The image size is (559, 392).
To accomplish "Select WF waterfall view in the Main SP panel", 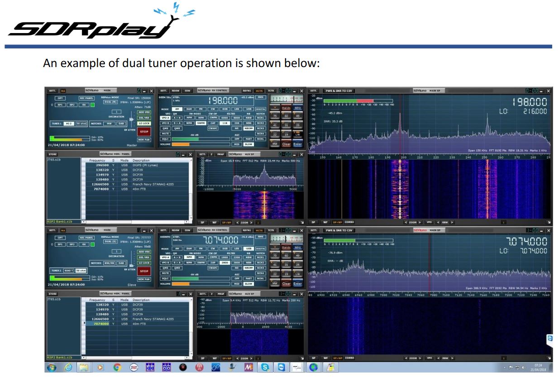I will click(x=325, y=222).
